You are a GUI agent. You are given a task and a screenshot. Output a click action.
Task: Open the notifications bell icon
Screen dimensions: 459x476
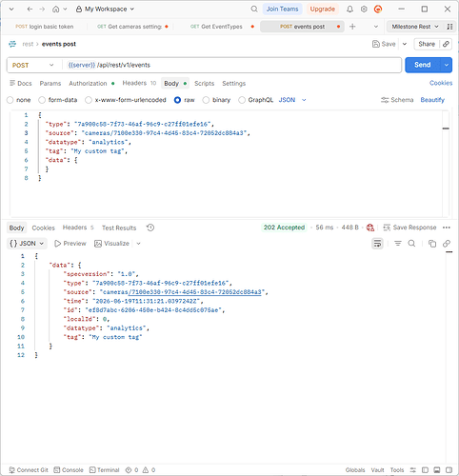pyautogui.click(x=349, y=10)
